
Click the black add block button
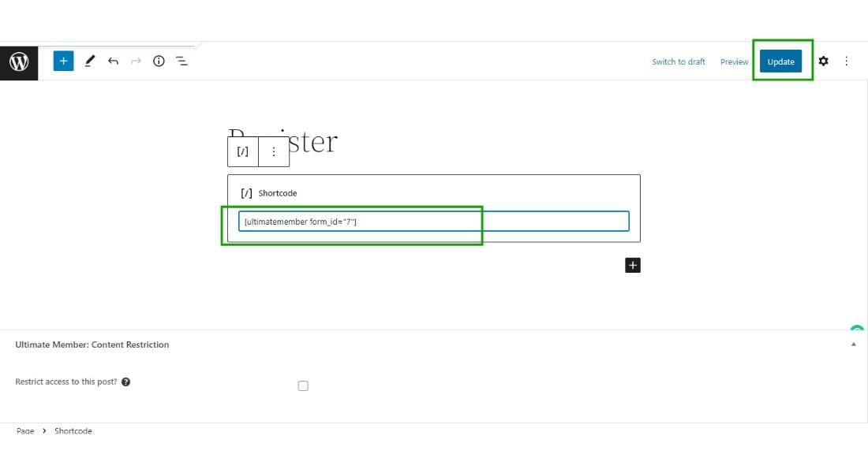(632, 265)
